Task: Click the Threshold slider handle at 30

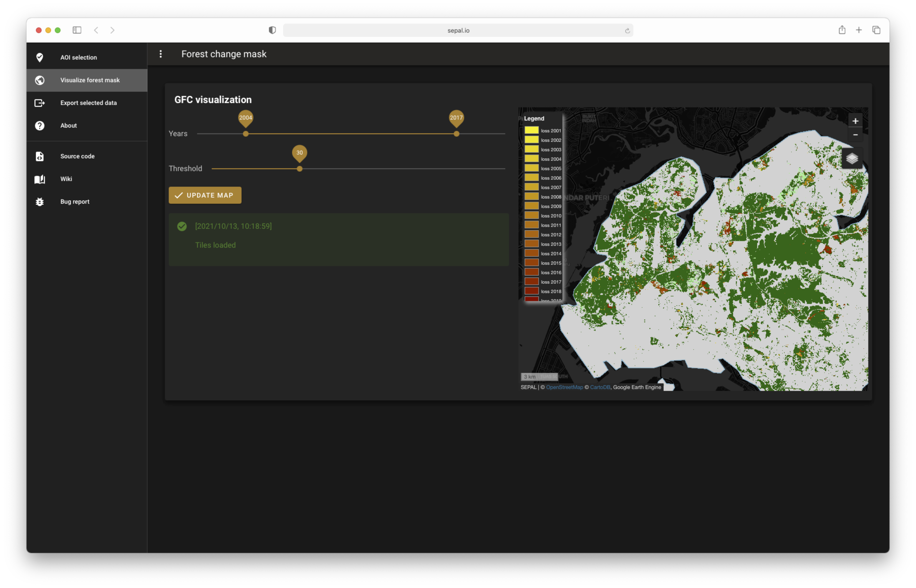Action: [x=300, y=169]
